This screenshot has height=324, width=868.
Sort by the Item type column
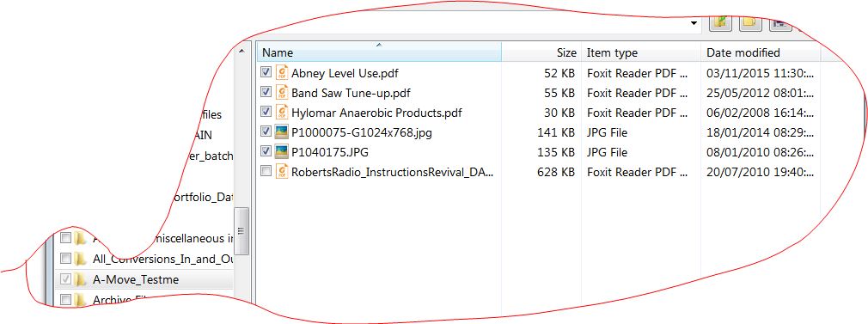click(641, 52)
